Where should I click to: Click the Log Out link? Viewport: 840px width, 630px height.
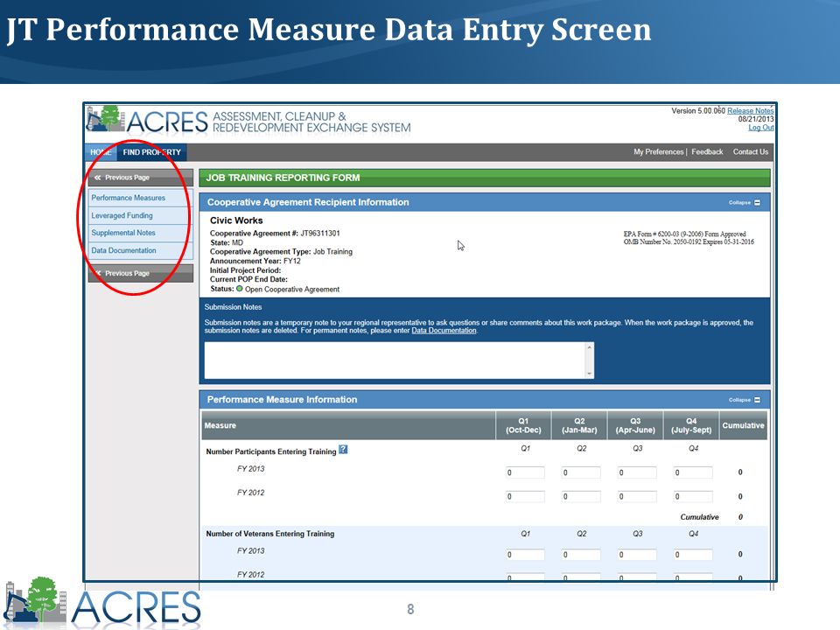pyautogui.click(x=760, y=128)
